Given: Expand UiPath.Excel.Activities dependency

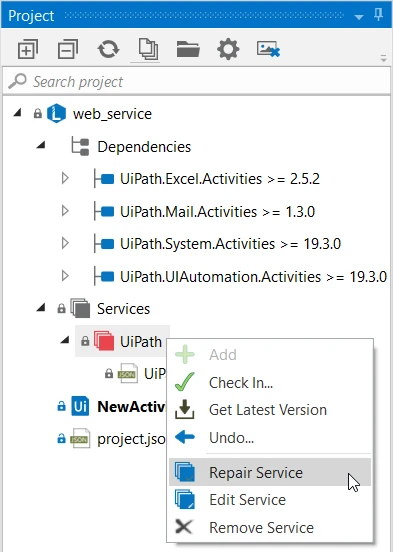Looking at the screenshot, I should pyautogui.click(x=65, y=178).
